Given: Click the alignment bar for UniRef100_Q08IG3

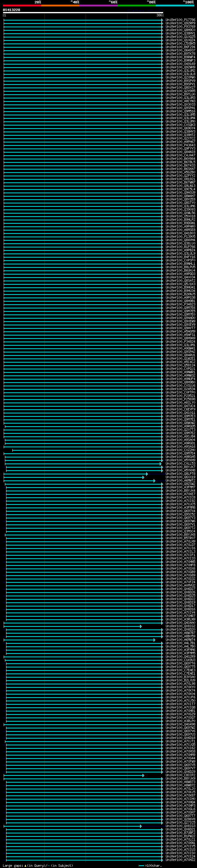Looking at the screenshot, I should click(73, 826).
